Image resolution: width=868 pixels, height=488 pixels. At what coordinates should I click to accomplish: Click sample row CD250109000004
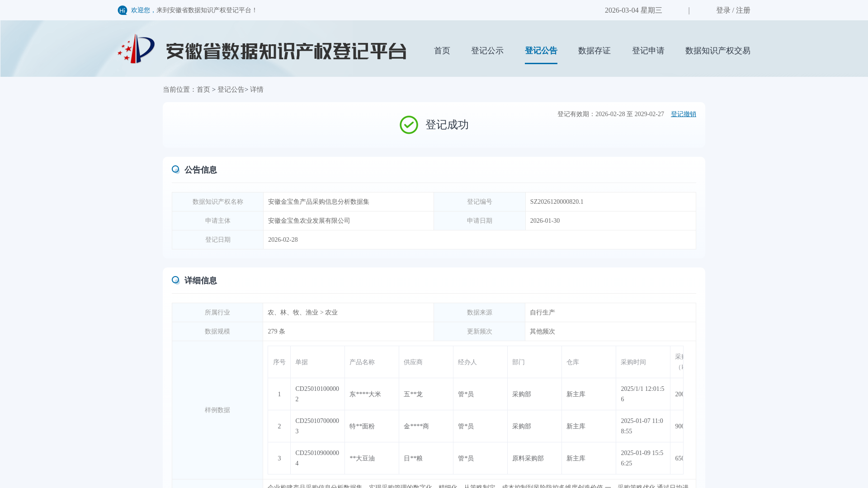[317, 458]
